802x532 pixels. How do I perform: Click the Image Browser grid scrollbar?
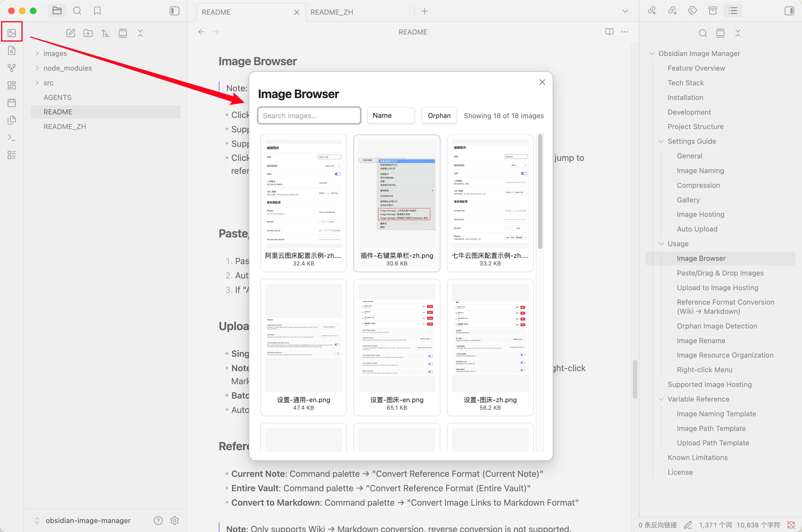click(540, 192)
